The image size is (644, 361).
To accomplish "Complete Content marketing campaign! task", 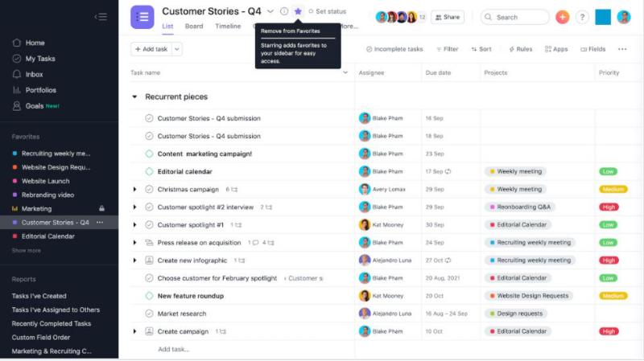I will (x=149, y=154).
